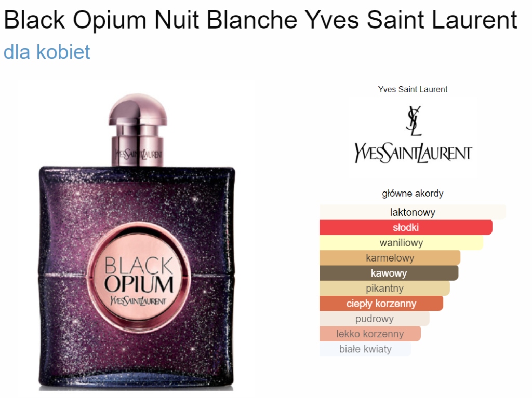Click the YvesSaintLaurent wordmark logo

[413, 153]
